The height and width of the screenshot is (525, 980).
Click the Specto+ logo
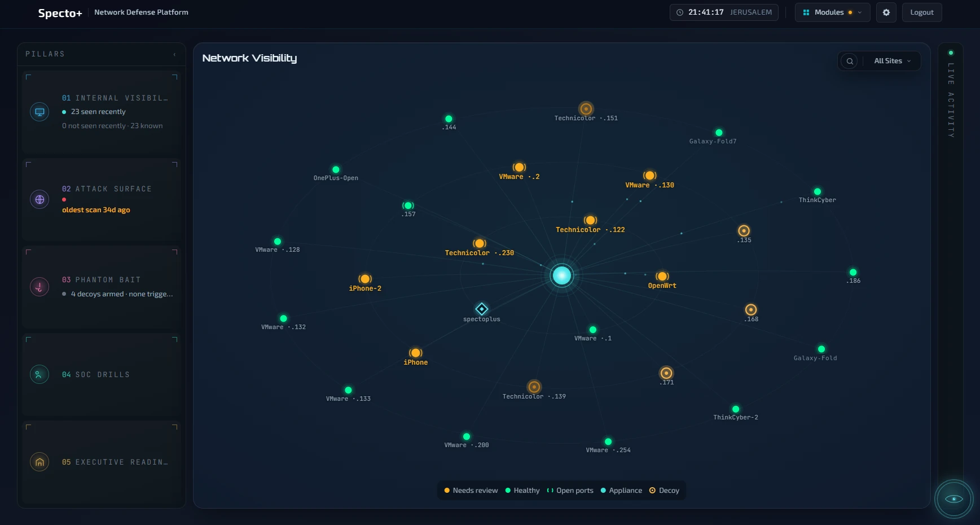60,13
